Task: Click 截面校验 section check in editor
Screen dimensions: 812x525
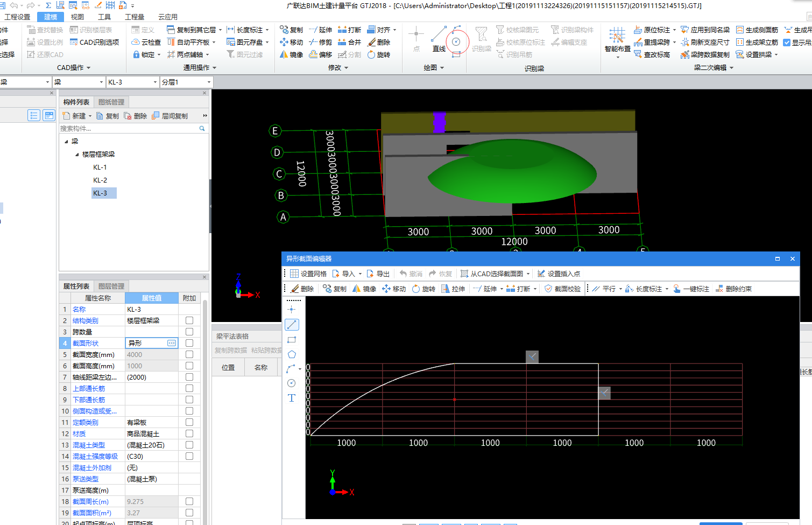Action: coord(562,289)
